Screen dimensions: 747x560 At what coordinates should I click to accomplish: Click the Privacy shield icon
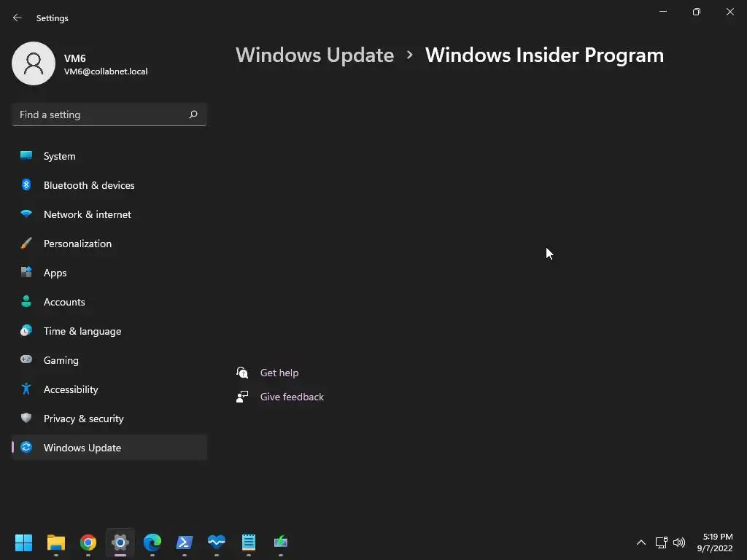click(26, 418)
